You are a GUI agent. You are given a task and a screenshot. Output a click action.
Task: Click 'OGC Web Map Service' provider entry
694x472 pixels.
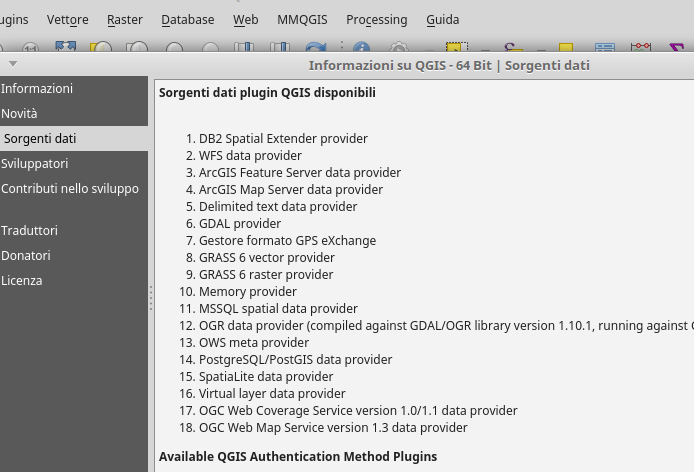tap(333, 428)
